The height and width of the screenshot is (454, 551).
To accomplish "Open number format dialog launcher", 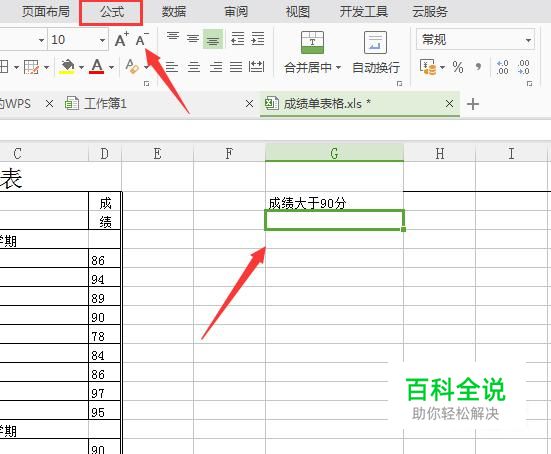I will [x=529, y=84].
